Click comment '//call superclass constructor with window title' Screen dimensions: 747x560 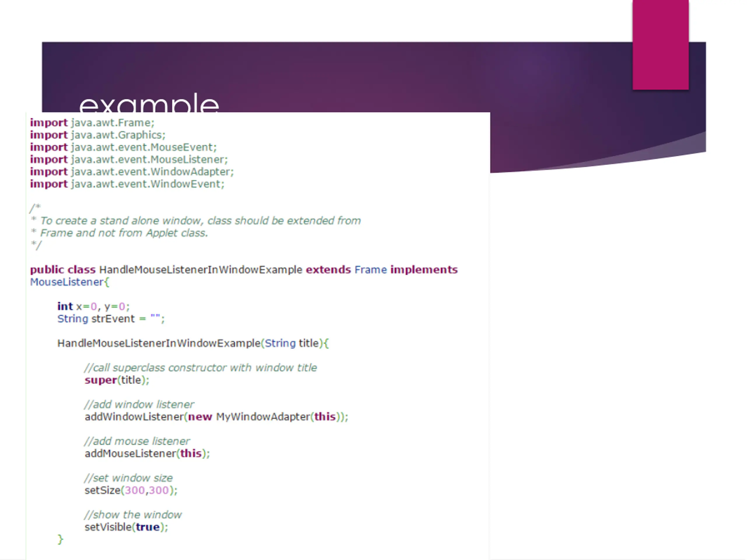[x=200, y=367]
